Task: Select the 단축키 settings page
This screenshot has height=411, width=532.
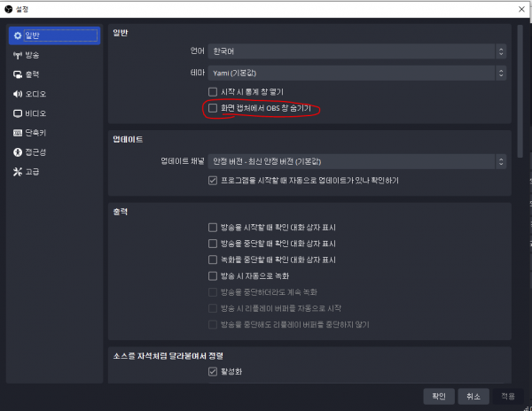Action: [54, 133]
